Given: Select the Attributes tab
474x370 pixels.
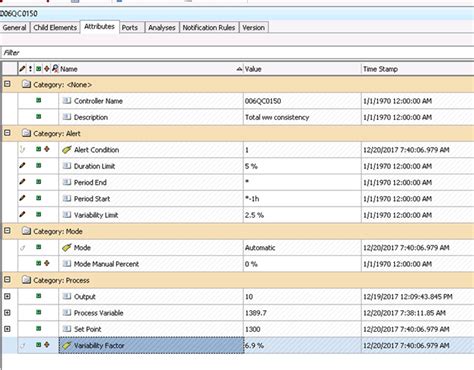Looking at the screenshot, I should tap(99, 27).
